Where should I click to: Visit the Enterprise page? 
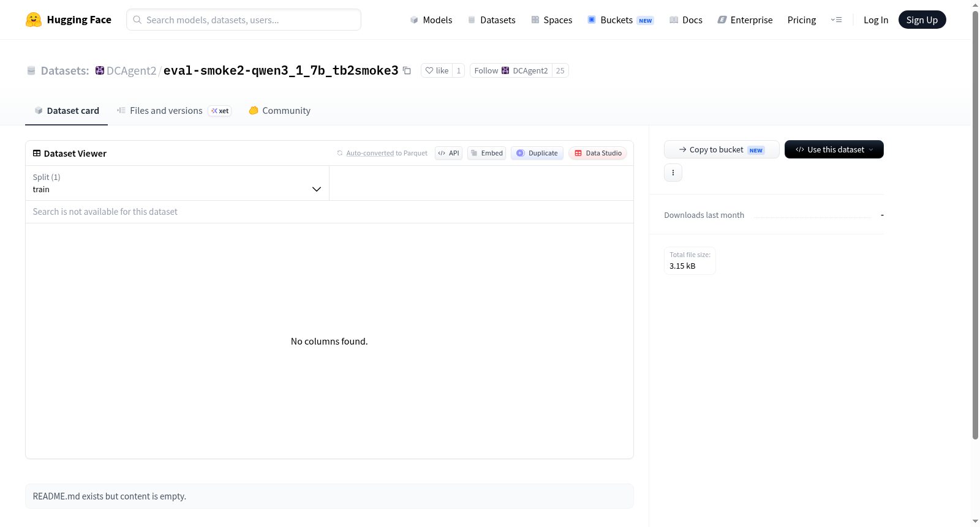click(x=745, y=20)
